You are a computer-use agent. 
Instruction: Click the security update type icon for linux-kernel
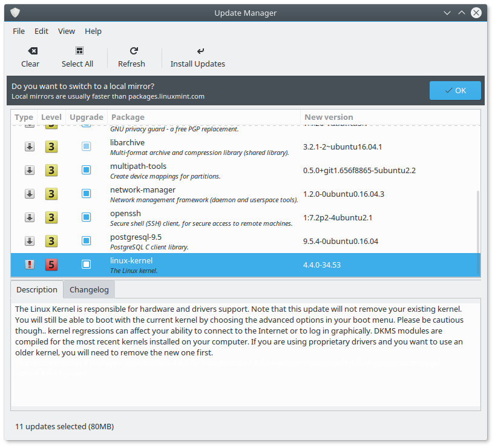click(29, 265)
